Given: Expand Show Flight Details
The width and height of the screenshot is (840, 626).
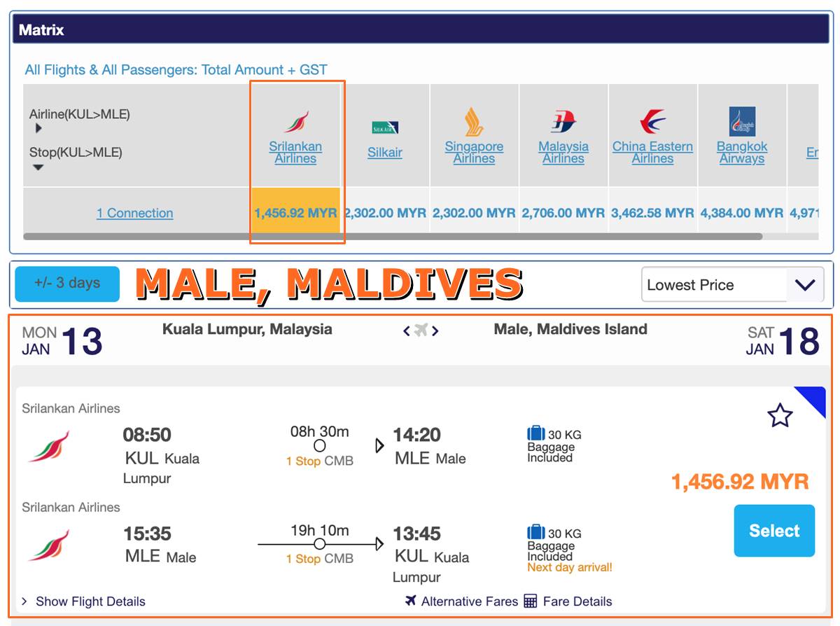Looking at the screenshot, I should 83,601.
